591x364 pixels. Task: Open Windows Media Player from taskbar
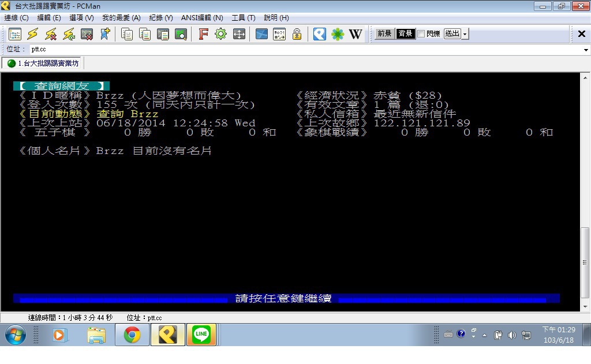tap(59, 335)
